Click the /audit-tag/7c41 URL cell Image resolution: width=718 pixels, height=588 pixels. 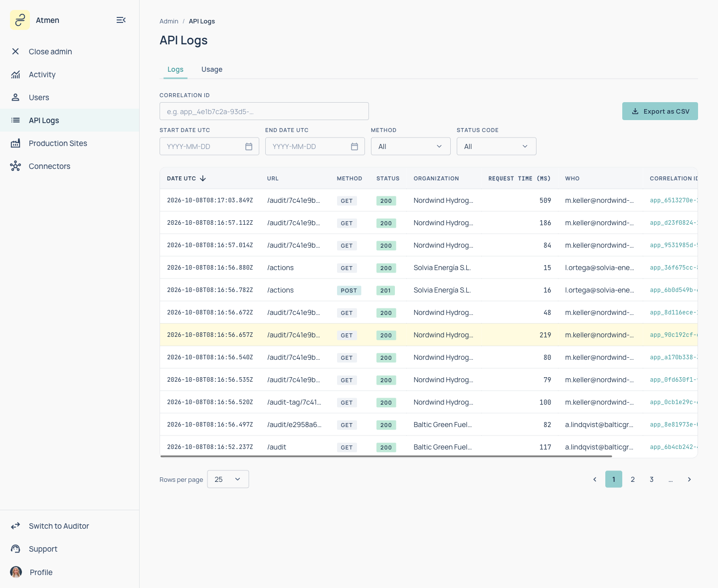coord(294,402)
